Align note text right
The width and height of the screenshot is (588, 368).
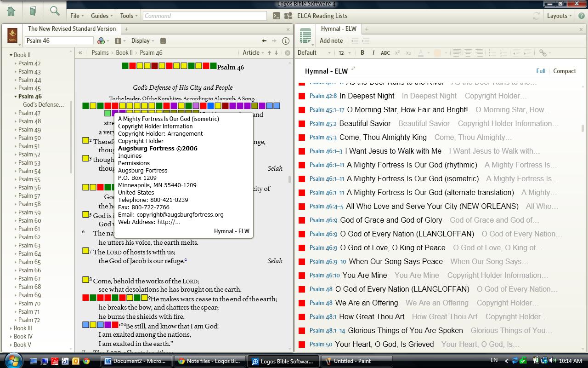pos(479,53)
